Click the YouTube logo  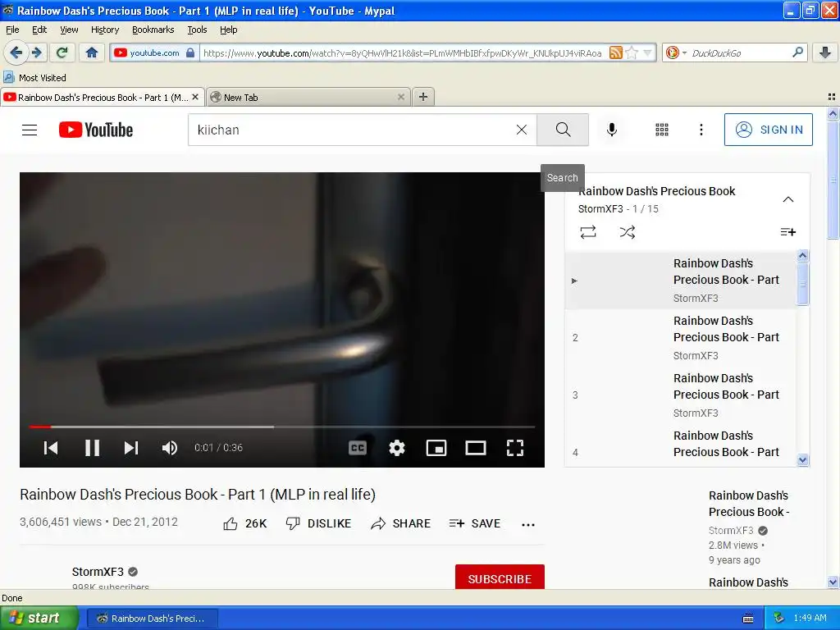click(x=96, y=130)
